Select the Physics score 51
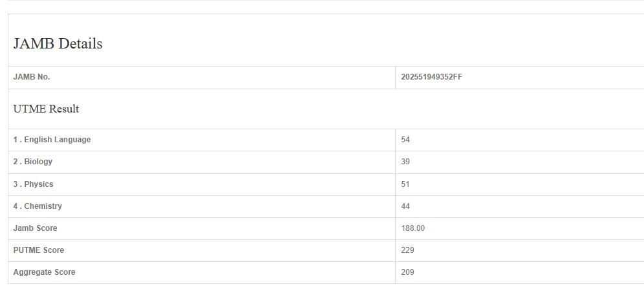Screen dimensions: 644x291 tap(405, 184)
